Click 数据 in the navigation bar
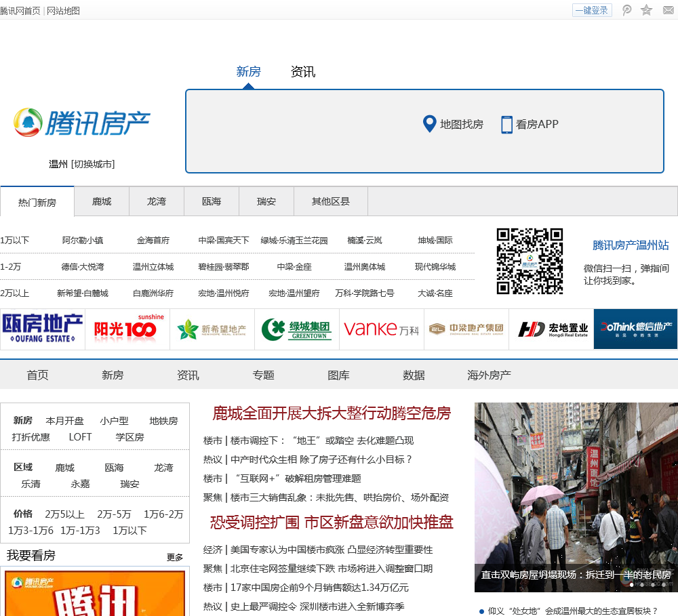The height and width of the screenshot is (616, 678). tap(414, 375)
